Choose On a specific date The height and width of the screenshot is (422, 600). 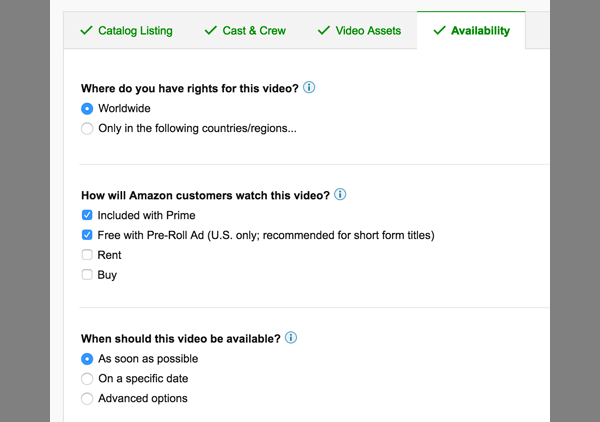87,379
